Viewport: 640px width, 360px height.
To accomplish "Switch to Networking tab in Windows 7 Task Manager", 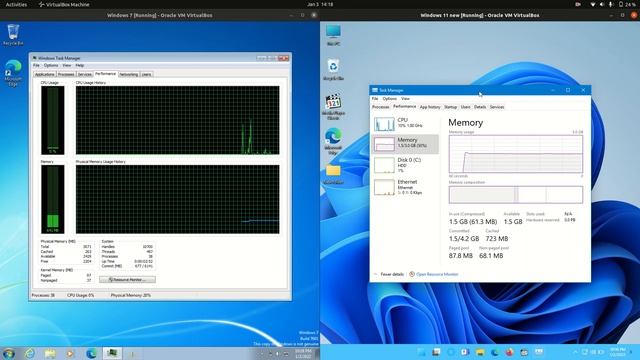I will pyautogui.click(x=129, y=74).
